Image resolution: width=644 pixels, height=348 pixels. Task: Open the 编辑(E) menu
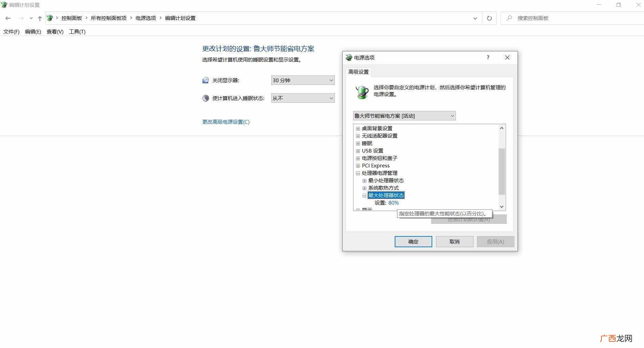click(x=33, y=31)
